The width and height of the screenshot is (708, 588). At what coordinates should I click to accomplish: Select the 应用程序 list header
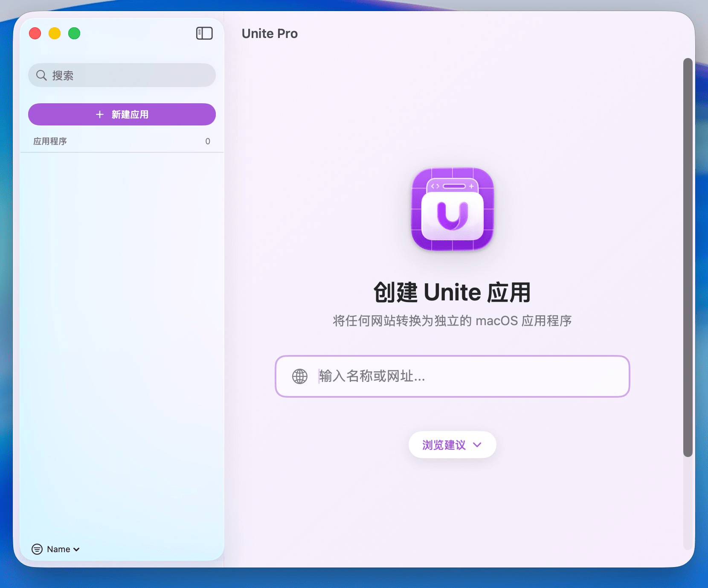coord(50,141)
